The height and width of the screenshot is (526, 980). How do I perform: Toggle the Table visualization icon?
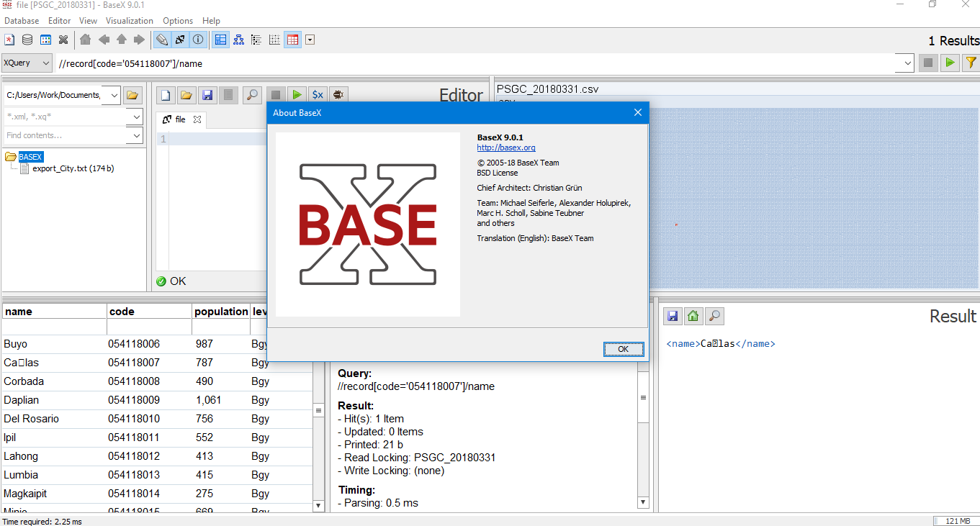pos(292,40)
